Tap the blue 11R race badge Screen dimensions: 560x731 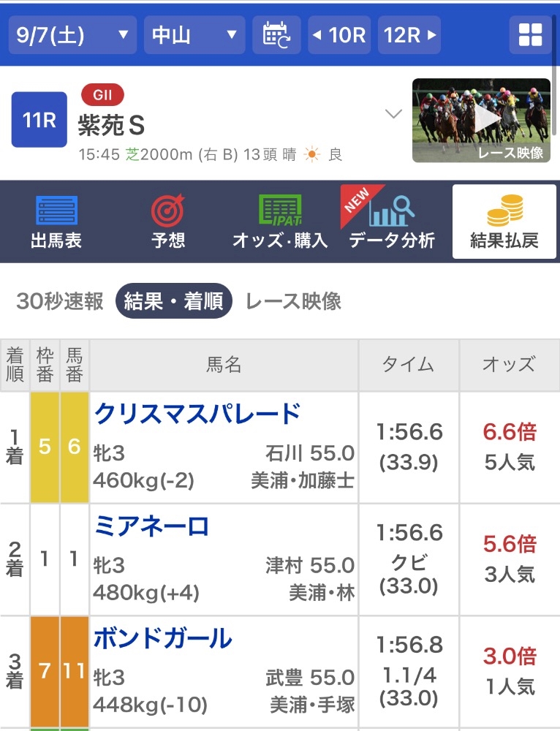click(x=39, y=120)
